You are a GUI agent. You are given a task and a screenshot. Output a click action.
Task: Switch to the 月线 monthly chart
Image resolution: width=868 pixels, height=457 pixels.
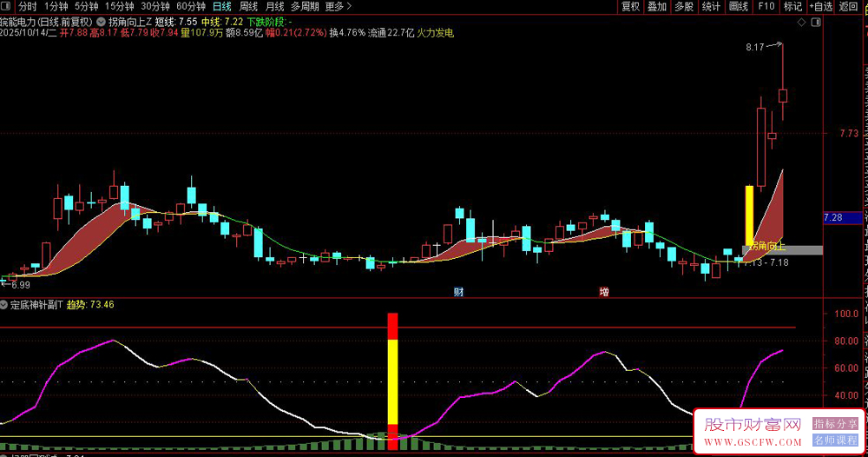point(275,7)
